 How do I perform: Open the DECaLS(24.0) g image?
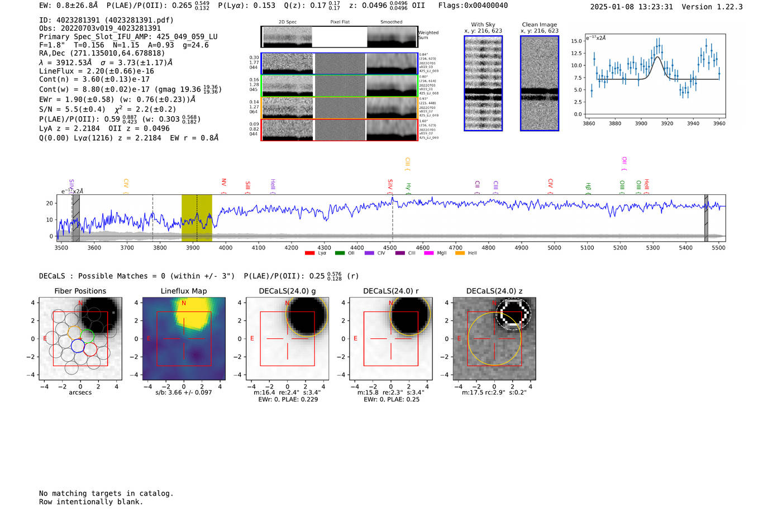click(x=288, y=339)
